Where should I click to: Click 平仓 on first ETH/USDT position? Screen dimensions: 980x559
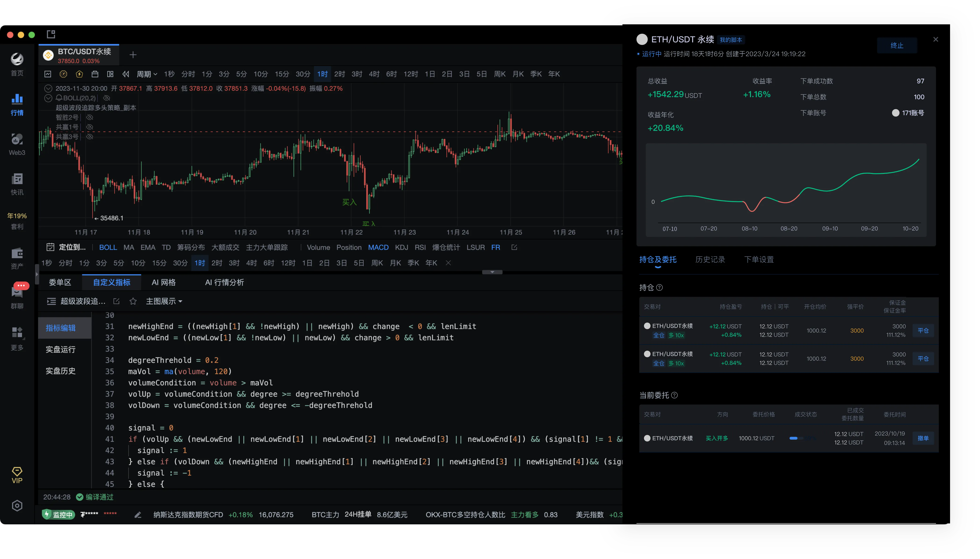(923, 330)
